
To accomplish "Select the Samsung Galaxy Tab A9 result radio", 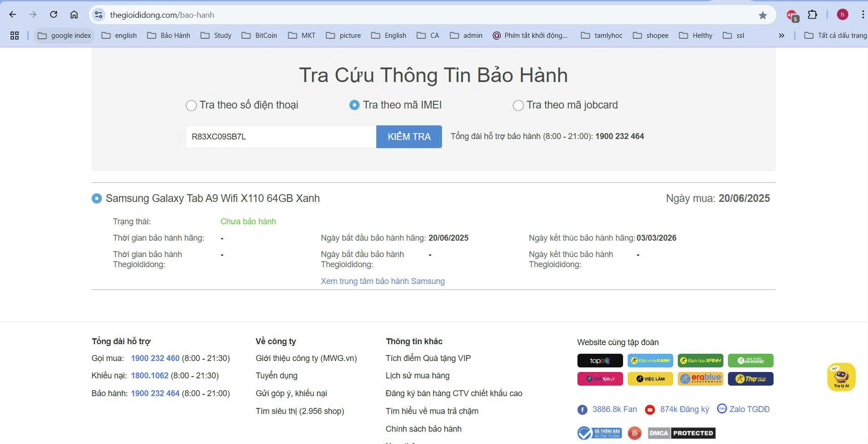I will point(97,199).
